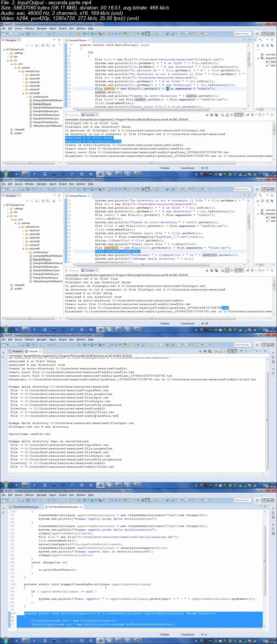
Task: Minimize Navigator view in first Eclipse frame
Action: click(54, 40)
